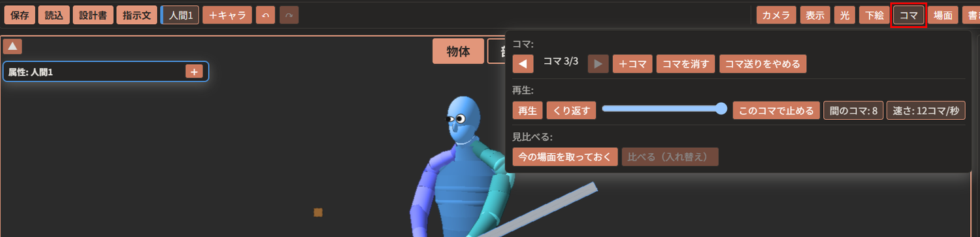Image resolution: width=980 pixels, height=237 pixels.
Task: Delete frame with コマを消す
Action: point(686,64)
